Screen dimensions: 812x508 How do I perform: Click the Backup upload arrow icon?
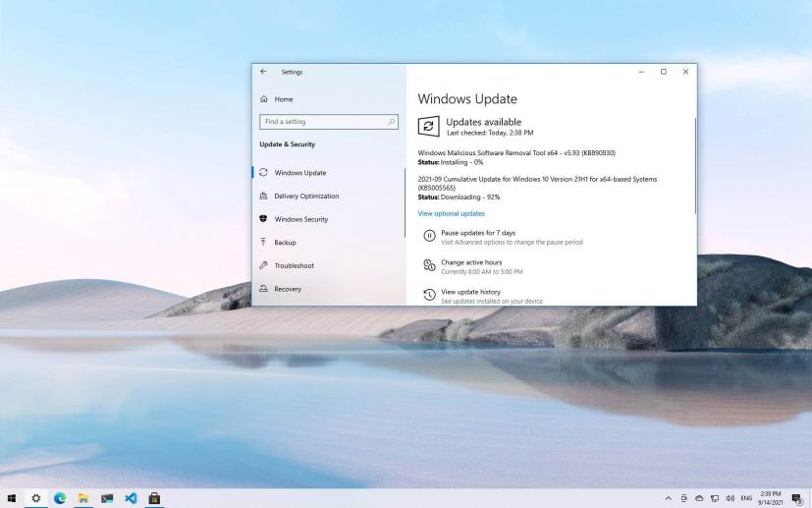(x=263, y=242)
